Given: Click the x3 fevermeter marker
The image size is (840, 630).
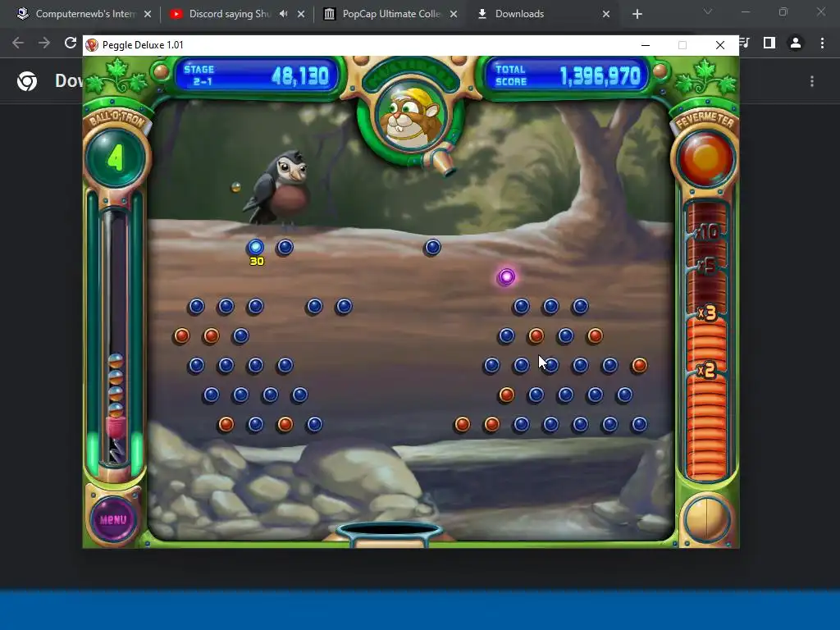Looking at the screenshot, I should tap(707, 312).
